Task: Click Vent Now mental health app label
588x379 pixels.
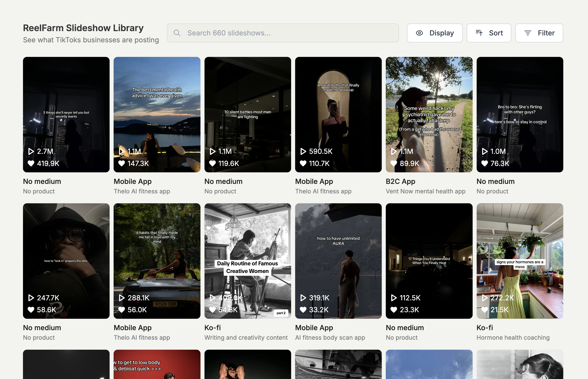Action: click(425, 191)
